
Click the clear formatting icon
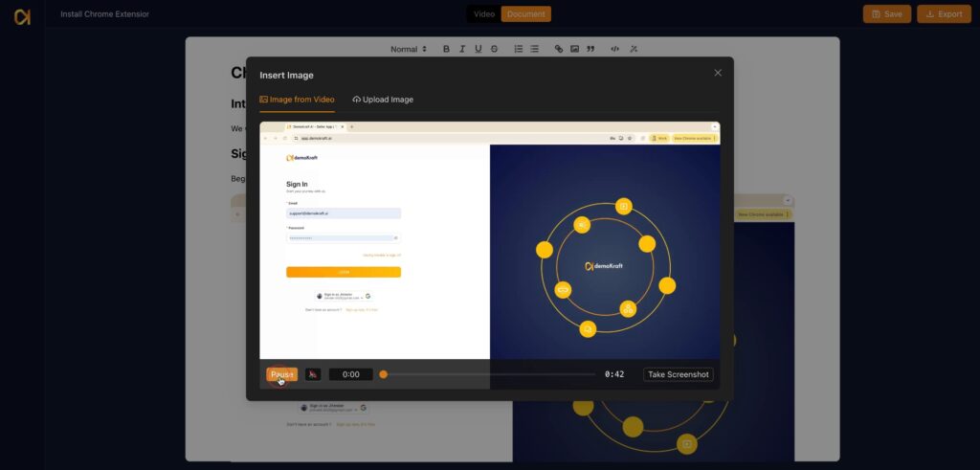tap(633, 49)
